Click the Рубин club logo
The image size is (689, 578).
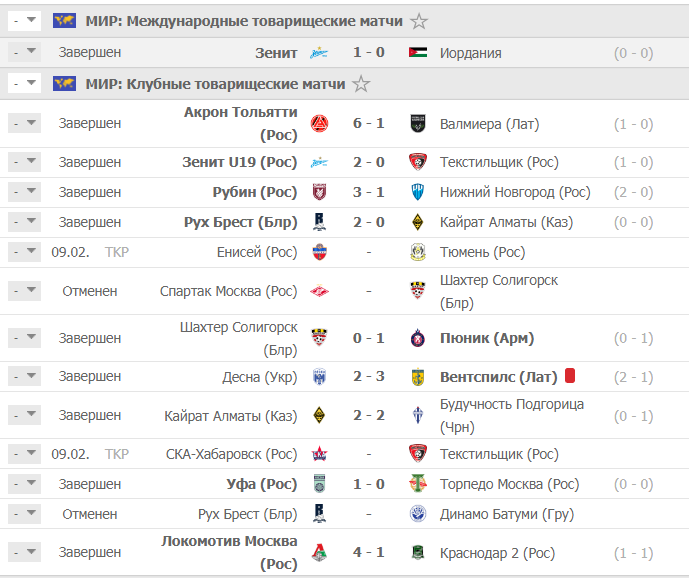tap(319, 192)
